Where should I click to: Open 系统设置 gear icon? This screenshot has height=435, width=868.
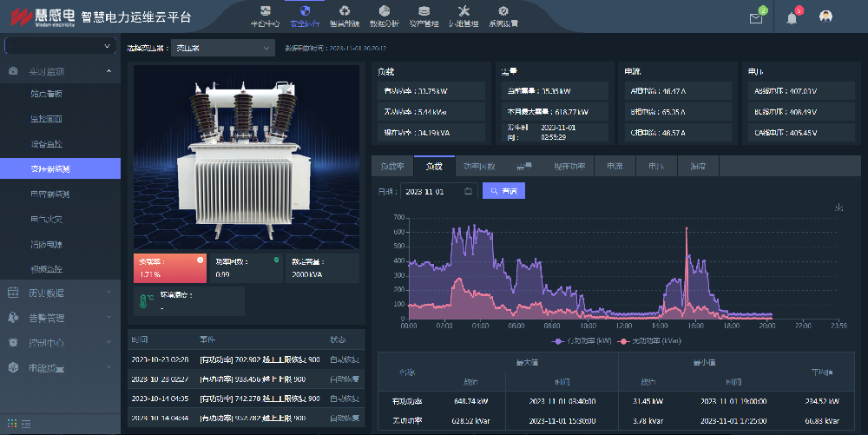(x=503, y=16)
